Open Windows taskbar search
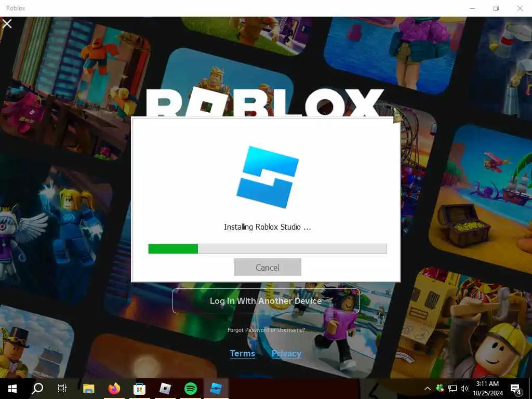Image resolution: width=532 pixels, height=399 pixels. 37,389
